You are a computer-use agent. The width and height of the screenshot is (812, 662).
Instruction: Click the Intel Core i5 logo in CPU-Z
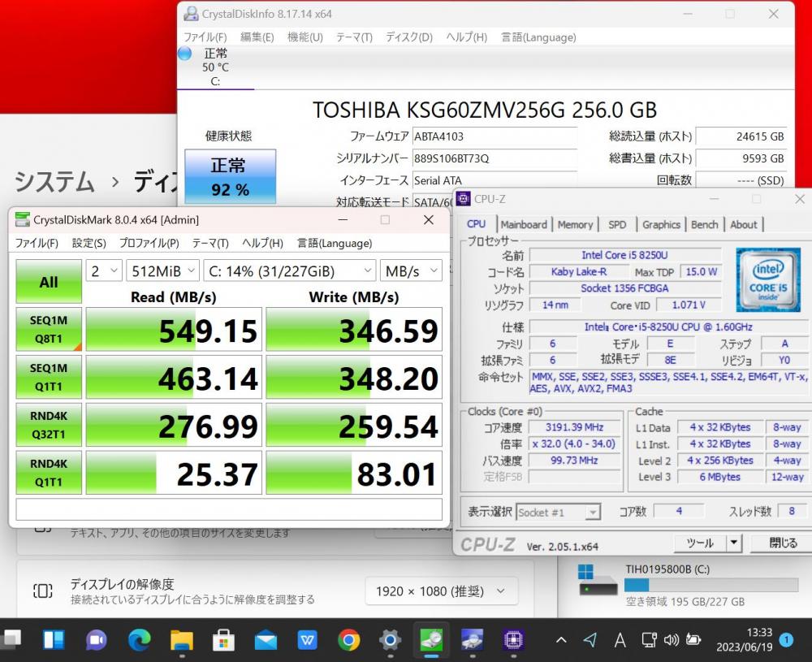[x=768, y=279]
